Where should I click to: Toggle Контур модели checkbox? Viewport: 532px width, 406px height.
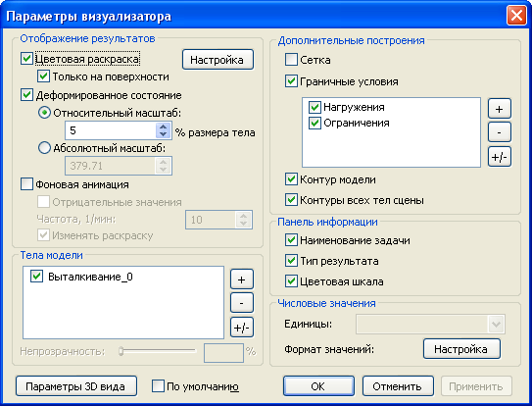pyautogui.click(x=291, y=179)
